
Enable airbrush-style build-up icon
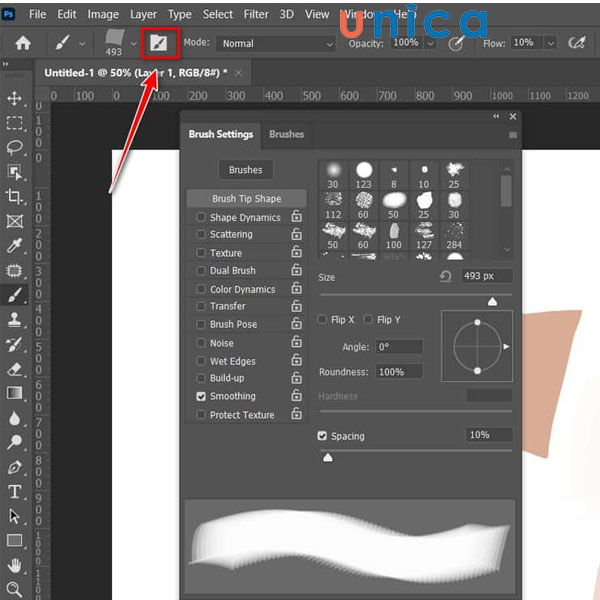(x=577, y=42)
